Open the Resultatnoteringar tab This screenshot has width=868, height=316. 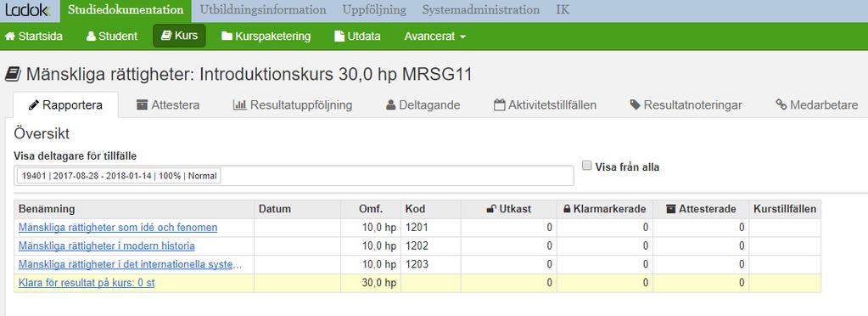pos(686,104)
